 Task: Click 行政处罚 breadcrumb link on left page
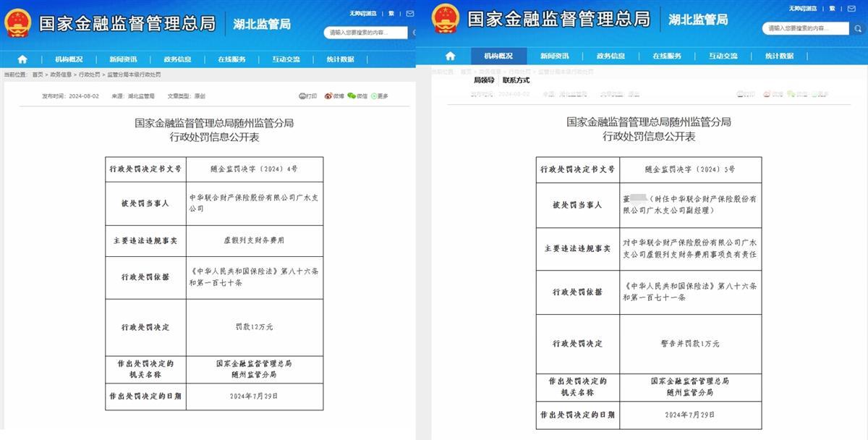point(89,75)
